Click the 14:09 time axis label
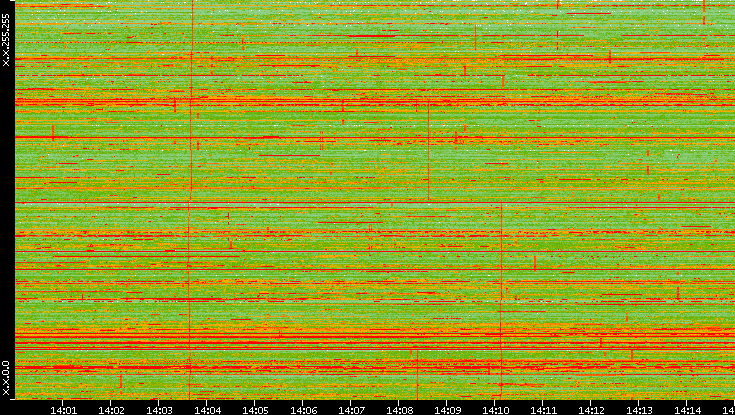 [x=448, y=410]
